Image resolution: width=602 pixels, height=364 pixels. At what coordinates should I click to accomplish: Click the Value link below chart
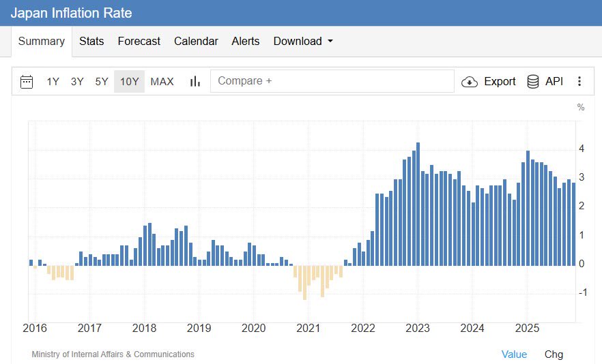click(x=514, y=354)
